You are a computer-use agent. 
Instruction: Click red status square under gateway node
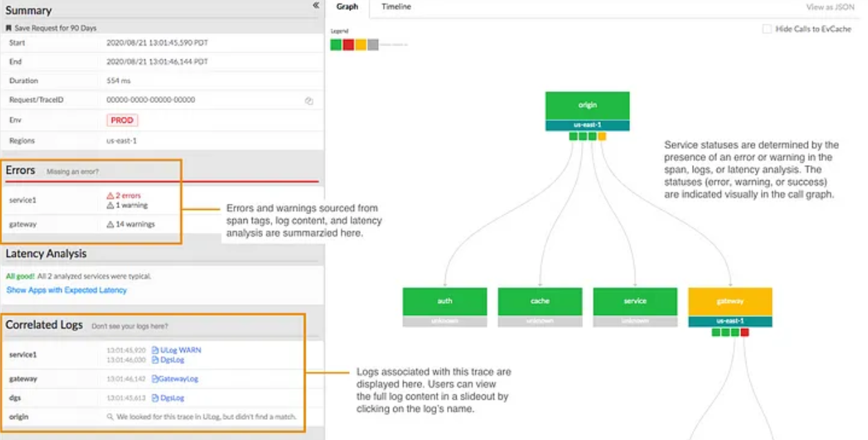(744, 332)
